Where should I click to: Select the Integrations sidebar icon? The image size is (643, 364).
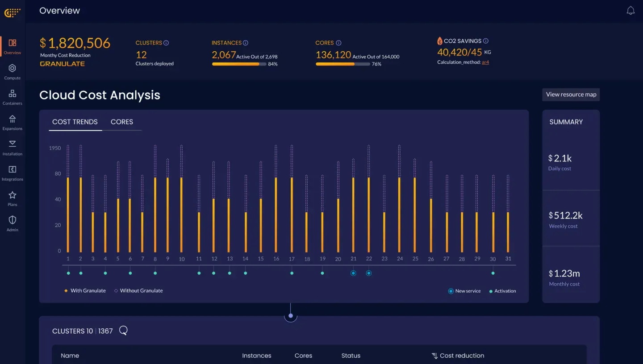tap(13, 173)
